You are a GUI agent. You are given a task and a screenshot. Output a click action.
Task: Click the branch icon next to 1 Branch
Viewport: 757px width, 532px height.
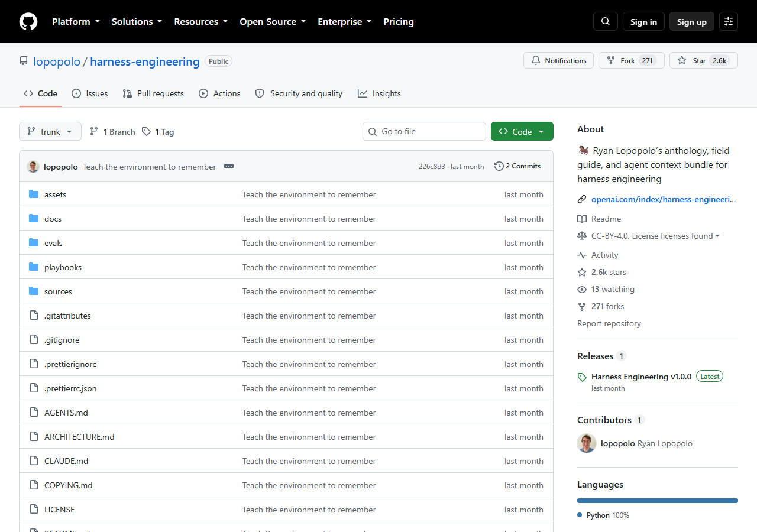pos(94,132)
